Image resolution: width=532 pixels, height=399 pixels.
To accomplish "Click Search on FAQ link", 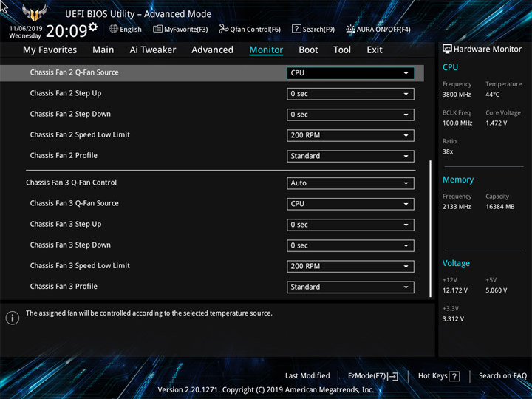I will coord(502,375).
